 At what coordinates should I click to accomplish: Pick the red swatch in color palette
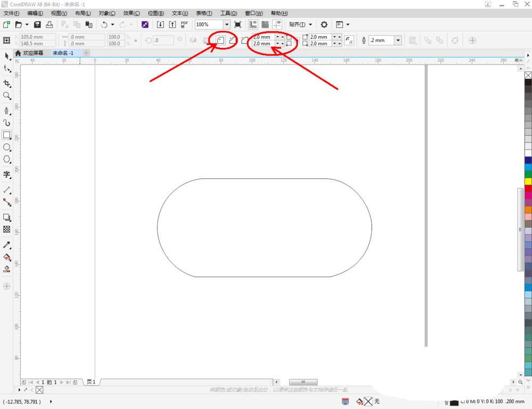pos(528,188)
